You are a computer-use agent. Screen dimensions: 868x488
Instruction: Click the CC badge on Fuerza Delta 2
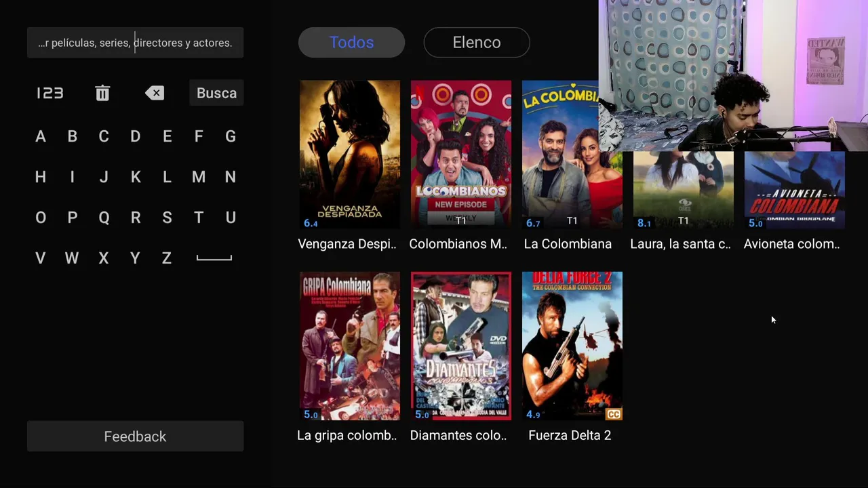[613, 414]
